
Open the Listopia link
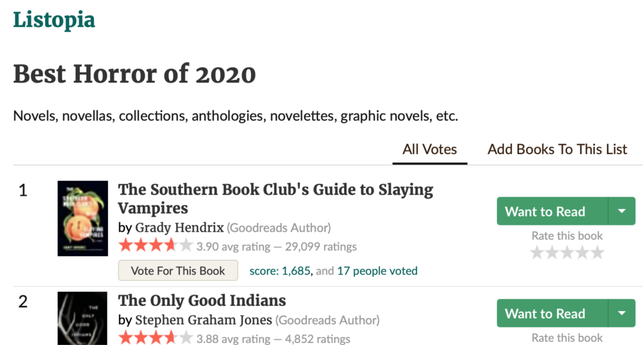54,19
